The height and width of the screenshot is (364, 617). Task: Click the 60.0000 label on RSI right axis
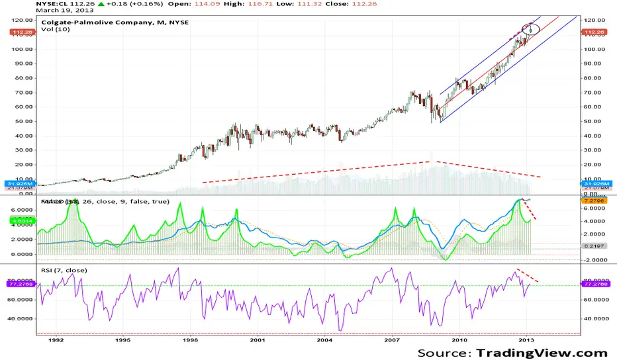click(595, 299)
